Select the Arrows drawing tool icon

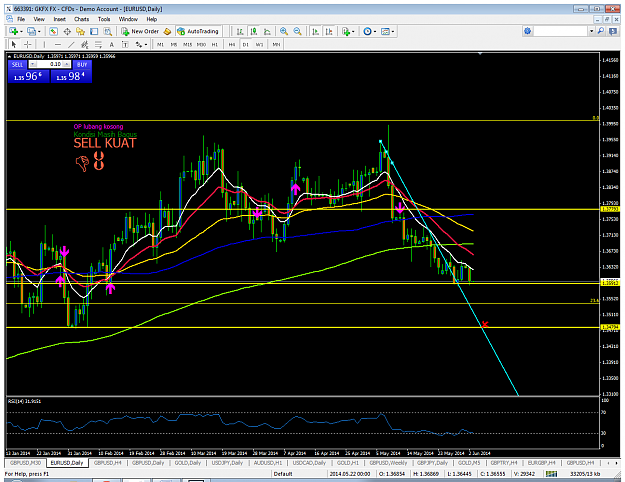(x=139, y=44)
